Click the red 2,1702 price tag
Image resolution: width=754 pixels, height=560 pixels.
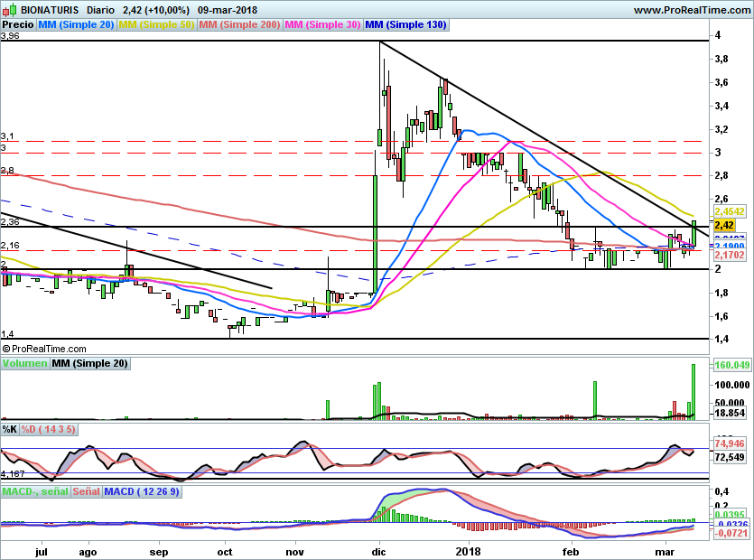coord(730,255)
